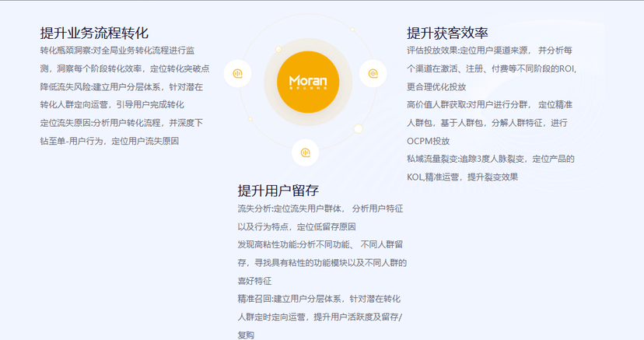The image size is (644, 340).
Task: Click the line starting 人群包，基于人群包
Action: pos(487,123)
